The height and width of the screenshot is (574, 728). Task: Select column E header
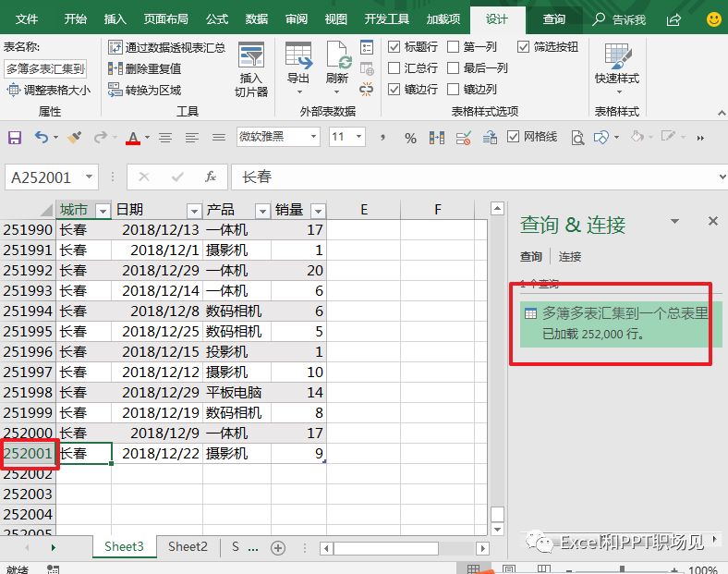click(363, 210)
